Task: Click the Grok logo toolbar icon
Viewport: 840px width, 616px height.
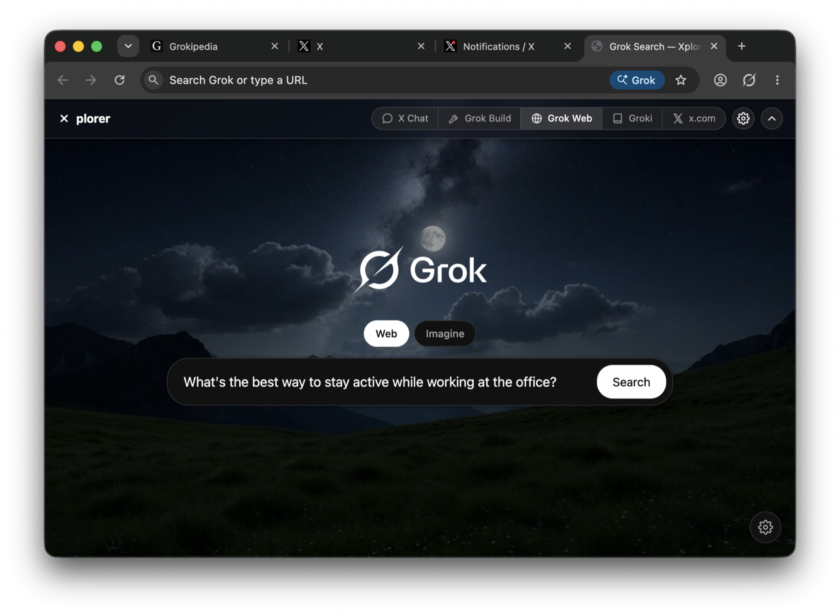Action: (x=748, y=80)
